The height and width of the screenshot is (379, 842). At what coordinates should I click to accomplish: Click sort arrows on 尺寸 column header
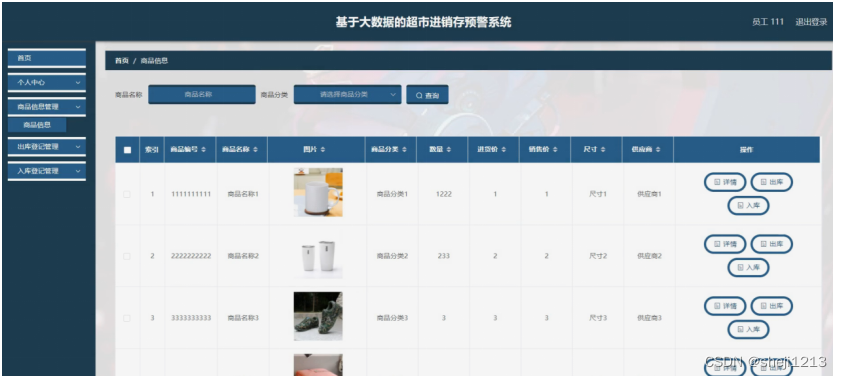603,150
